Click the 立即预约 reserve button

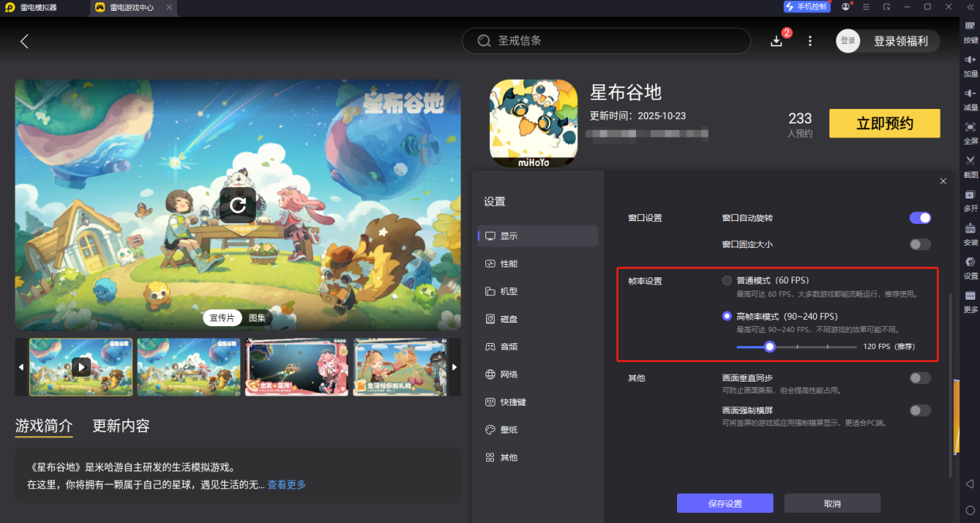[x=884, y=123]
